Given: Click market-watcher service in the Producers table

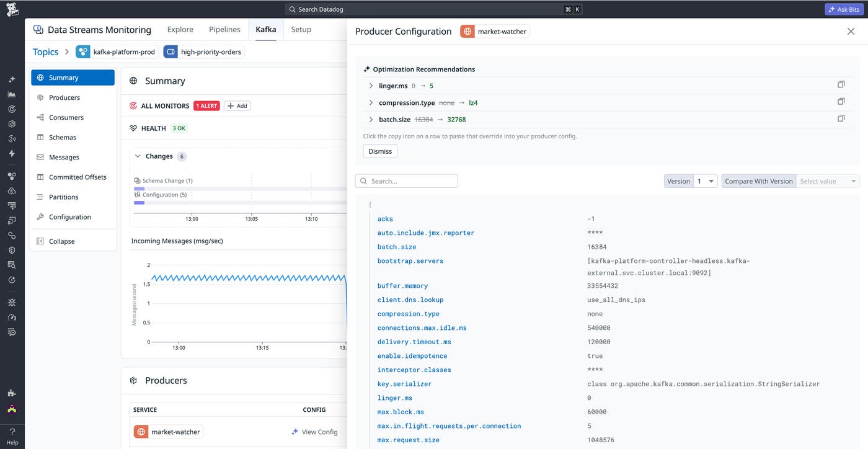Looking at the screenshot, I should coord(169,432).
